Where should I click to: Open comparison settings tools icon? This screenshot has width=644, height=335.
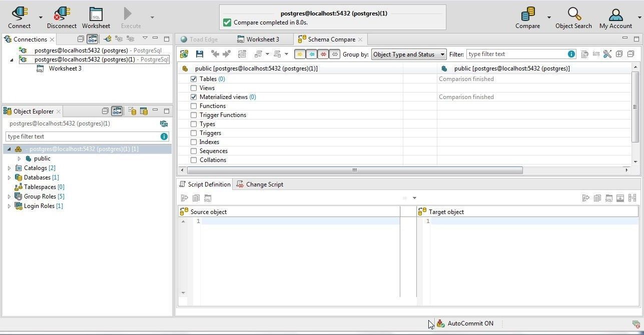pyautogui.click(x=607, y=54)
